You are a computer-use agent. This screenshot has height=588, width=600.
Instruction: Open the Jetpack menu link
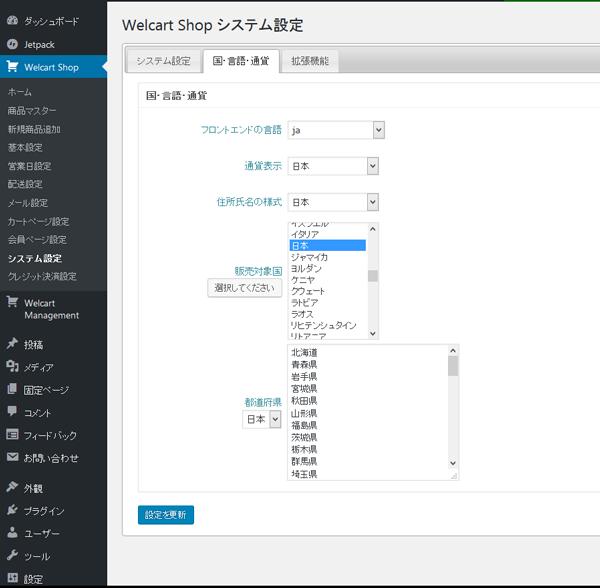[39, 45]
